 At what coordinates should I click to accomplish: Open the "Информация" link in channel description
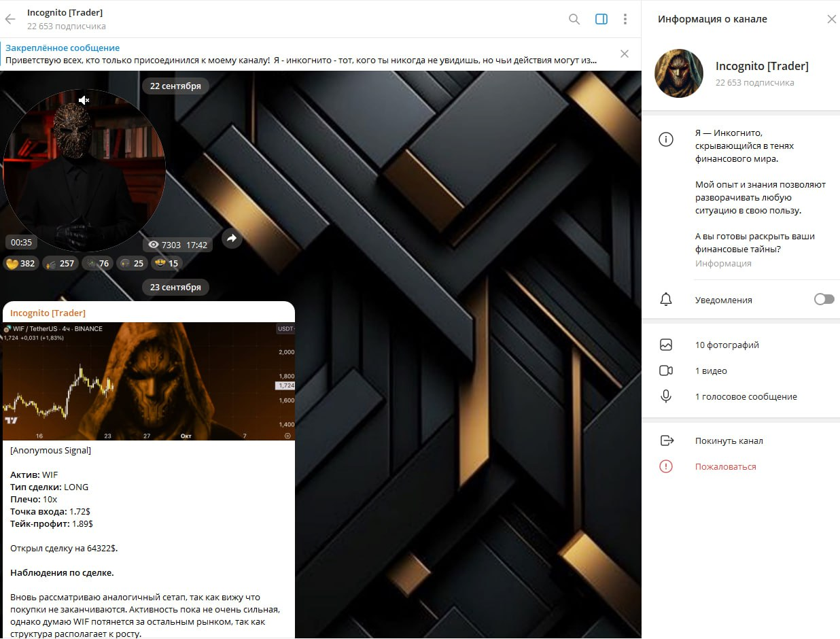pyautogui.click(x=723, y=263)
